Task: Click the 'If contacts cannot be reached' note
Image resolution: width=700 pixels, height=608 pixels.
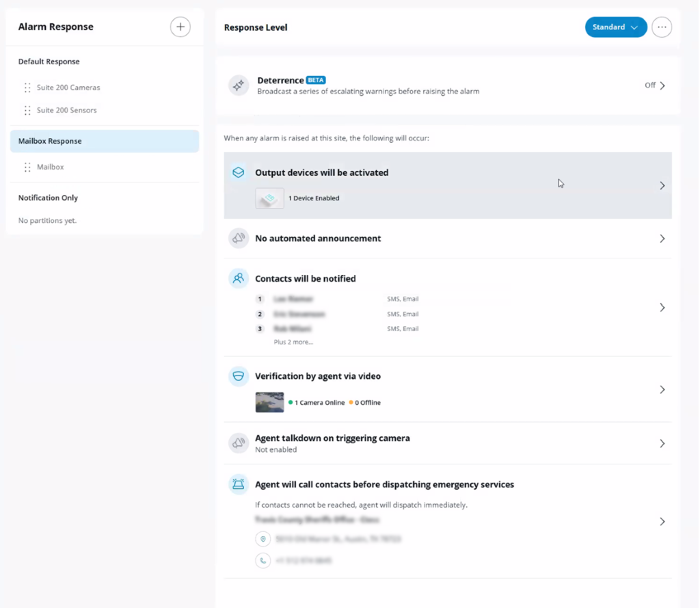Action: tap(361, 505)
